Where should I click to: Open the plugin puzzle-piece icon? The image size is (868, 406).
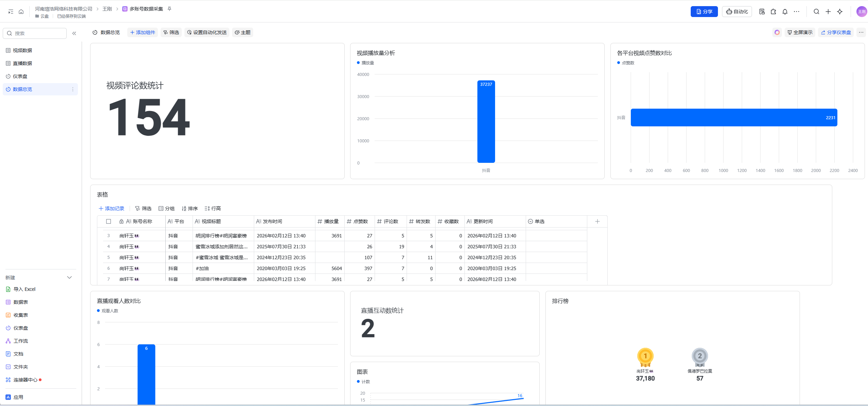tap(773, 12)
